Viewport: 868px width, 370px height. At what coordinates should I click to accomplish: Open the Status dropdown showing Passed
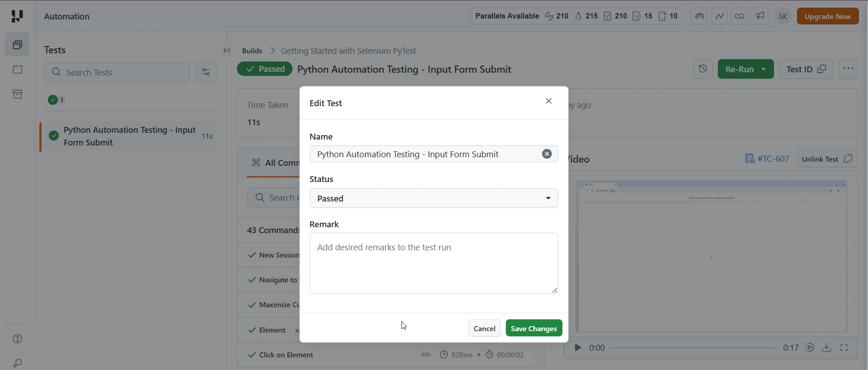434,198
